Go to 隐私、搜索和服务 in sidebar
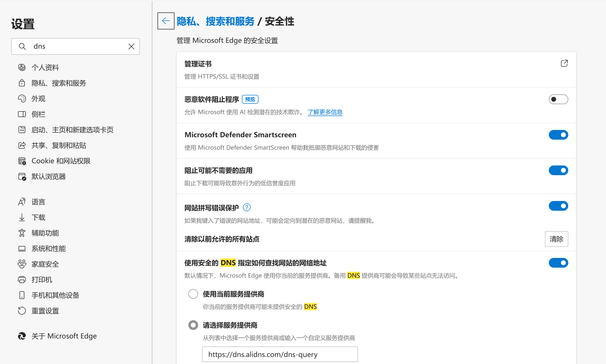 tap(59, 83)
